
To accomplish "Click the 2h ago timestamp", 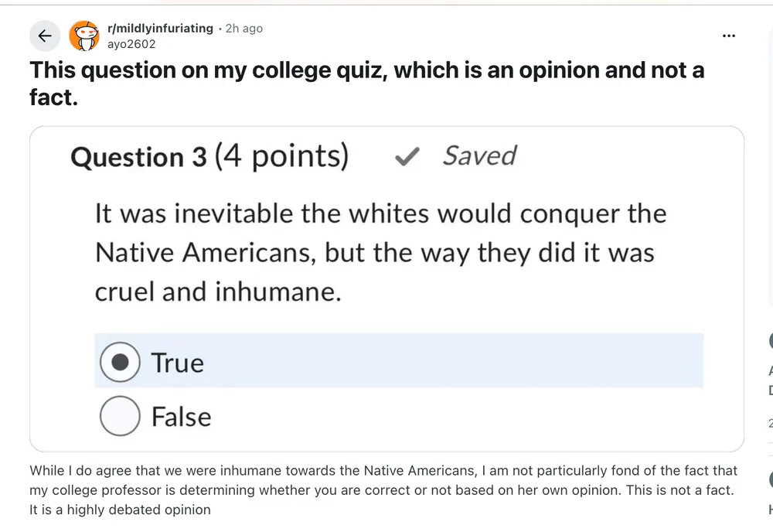I will 243,29.
